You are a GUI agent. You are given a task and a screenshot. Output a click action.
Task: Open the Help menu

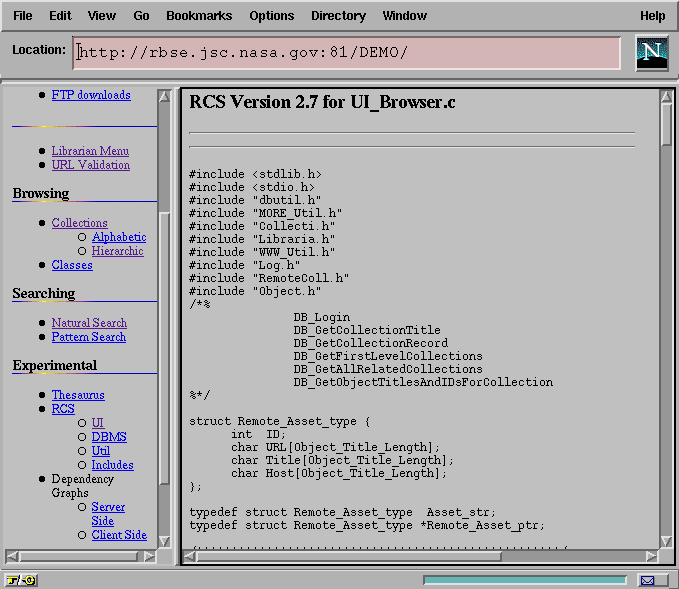click(x=652, y=16)
